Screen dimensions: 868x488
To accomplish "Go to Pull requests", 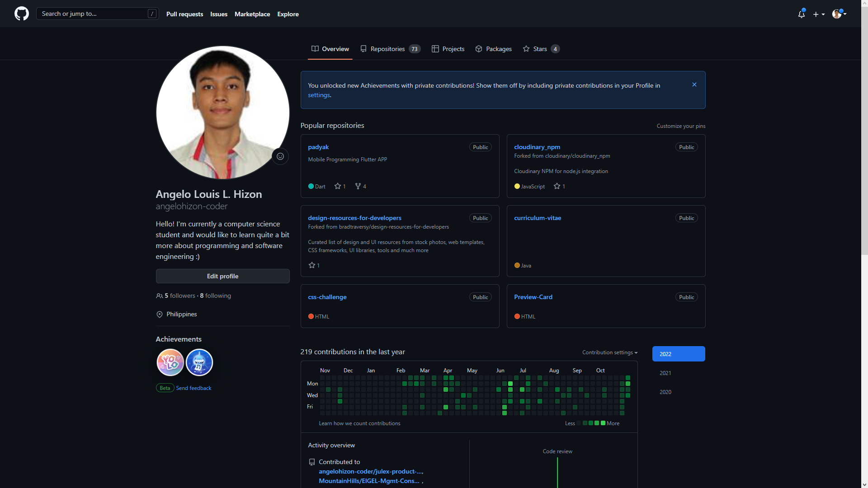I will [x=184, y=14].
